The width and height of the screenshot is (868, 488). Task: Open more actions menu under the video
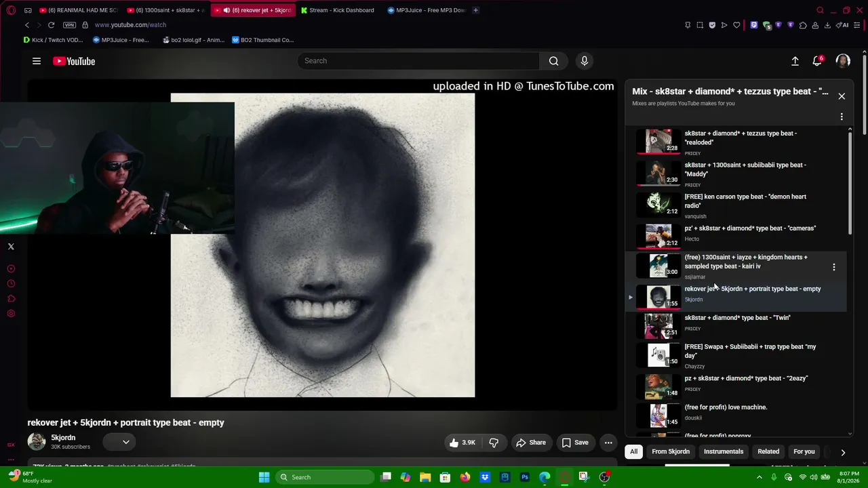[608, 443]
